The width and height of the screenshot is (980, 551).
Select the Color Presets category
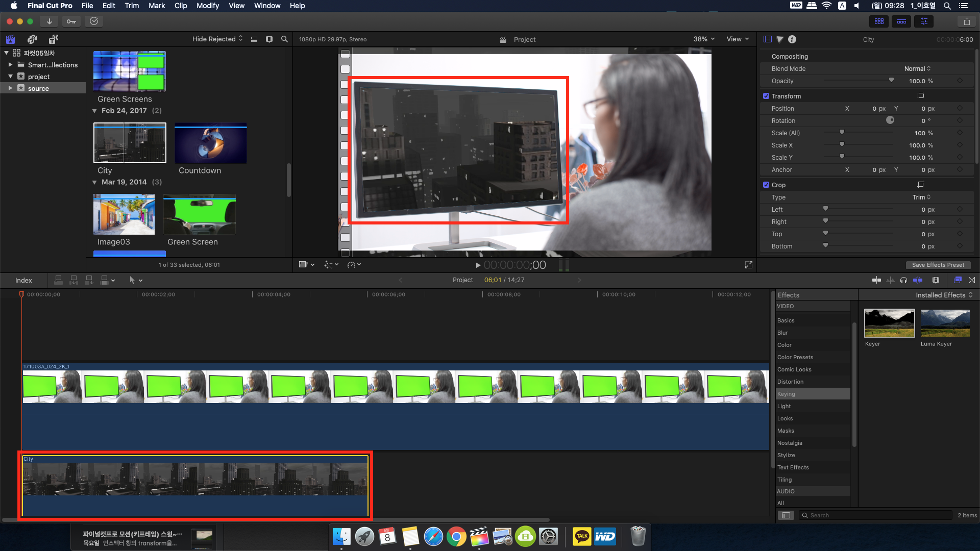[x=813, y=357]
